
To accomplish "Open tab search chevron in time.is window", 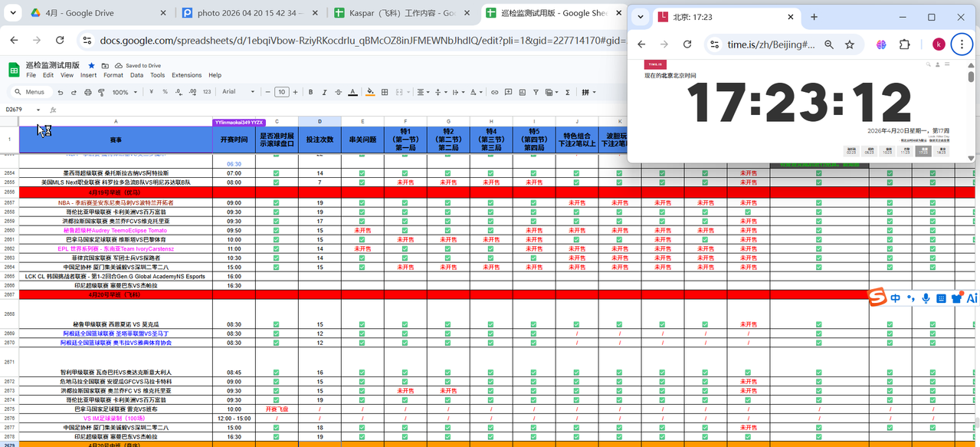I will point(641,17).
